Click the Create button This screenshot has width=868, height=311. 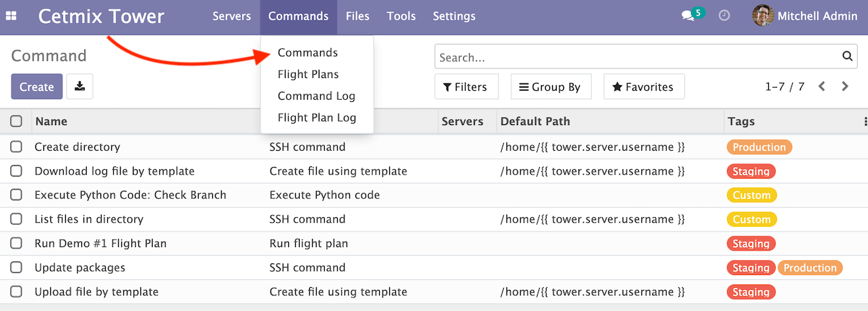click(x=37, y=86)
